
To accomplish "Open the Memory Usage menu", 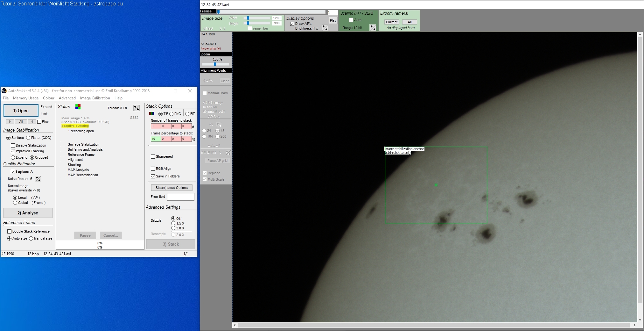I will [x=26, y=98].
